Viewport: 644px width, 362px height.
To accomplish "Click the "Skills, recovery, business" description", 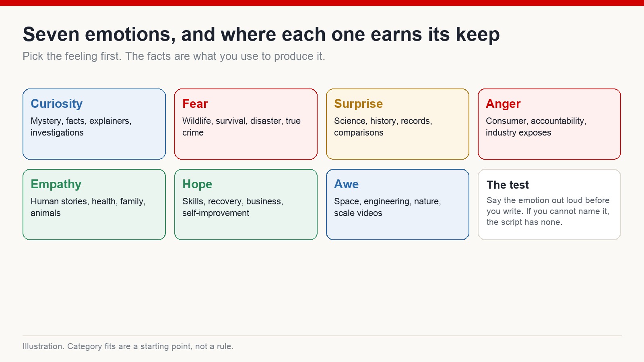I will click(233, 207).
